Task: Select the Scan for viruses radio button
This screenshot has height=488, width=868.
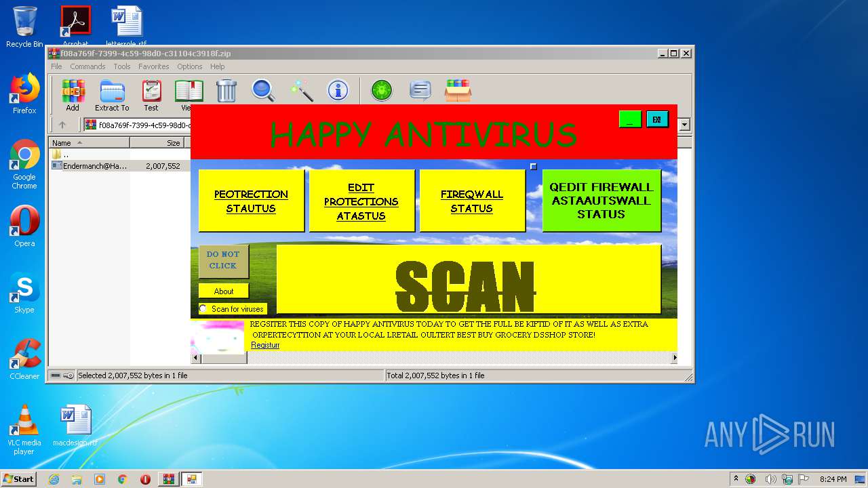Action: pyautogui.click(x=203, y=309)
